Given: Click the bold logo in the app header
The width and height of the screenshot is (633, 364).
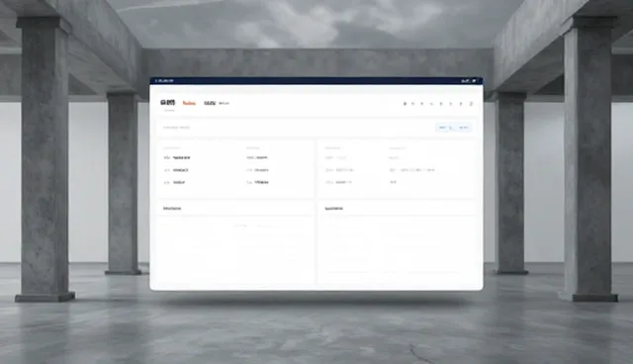Looking at the screenshot, I should pyautogui.click(x=167, y=103).
